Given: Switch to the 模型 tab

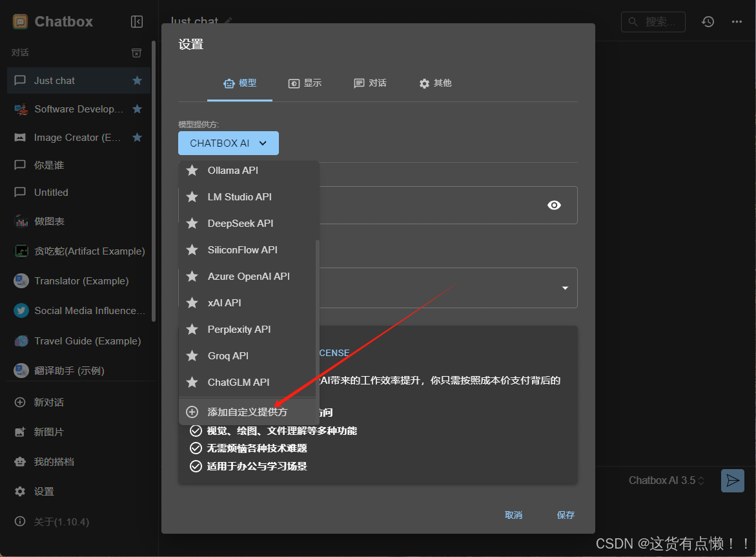Looking at the screenshot, I should [240, 83].
